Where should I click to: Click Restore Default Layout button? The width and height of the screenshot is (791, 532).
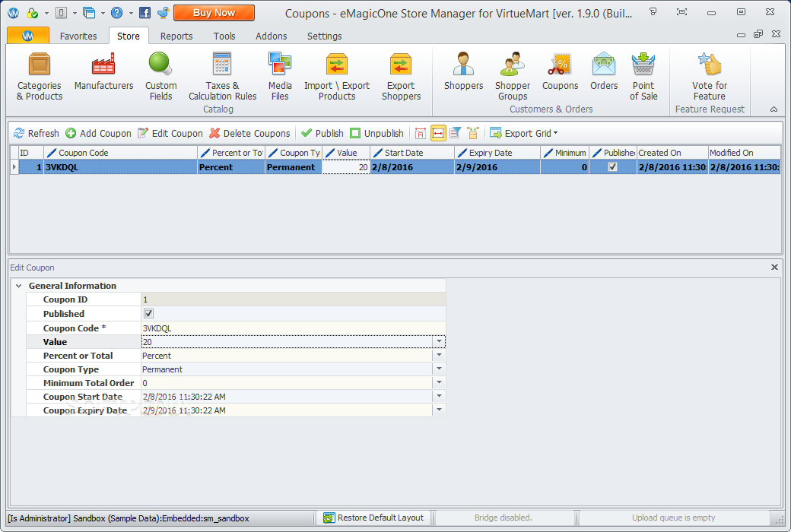[x=373, y=518]
